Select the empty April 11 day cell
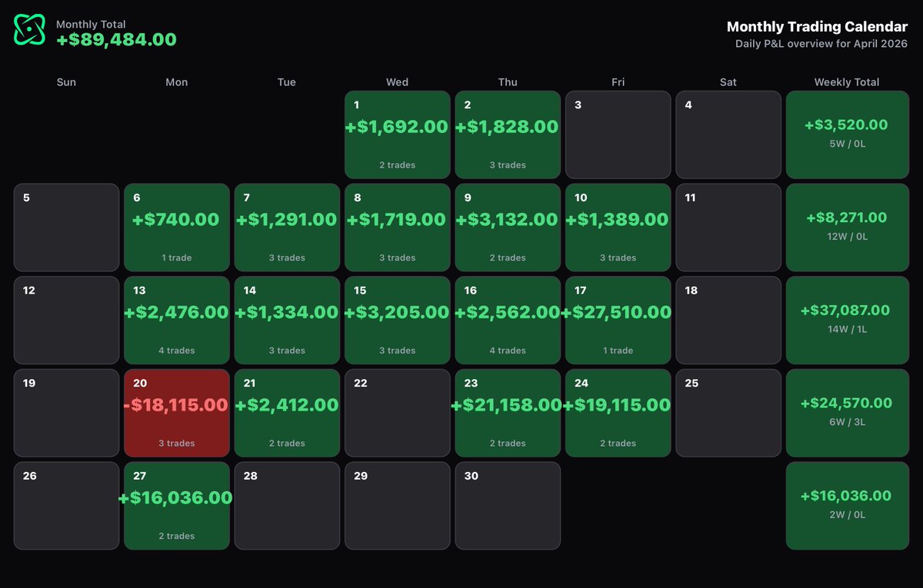923x588 pixels. click(728, 228)
